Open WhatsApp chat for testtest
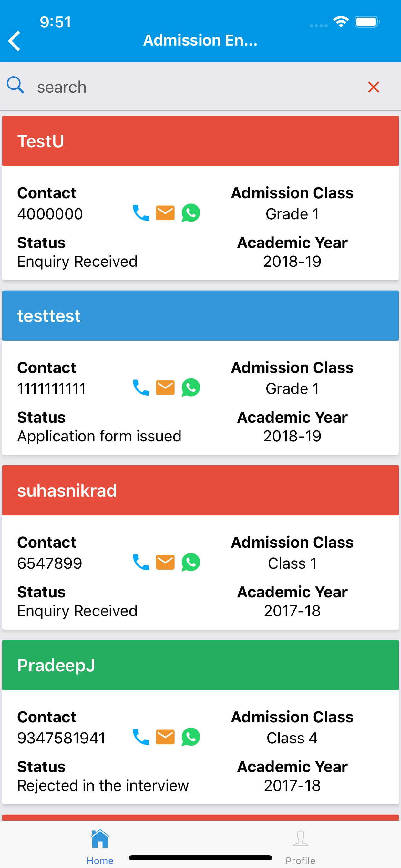 point(191,387)
